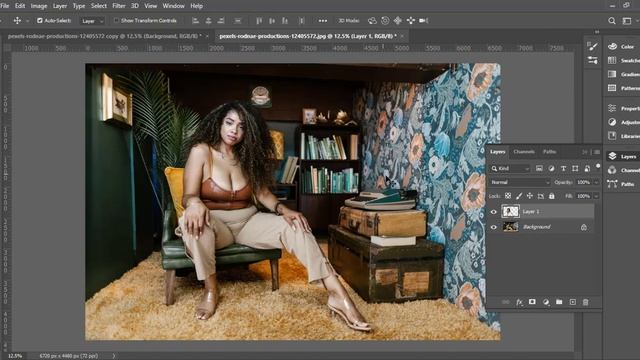The height and width of the screenshot is (360, 640).
Task: Select Background layer thumbnail
Action: coord(510,227)
